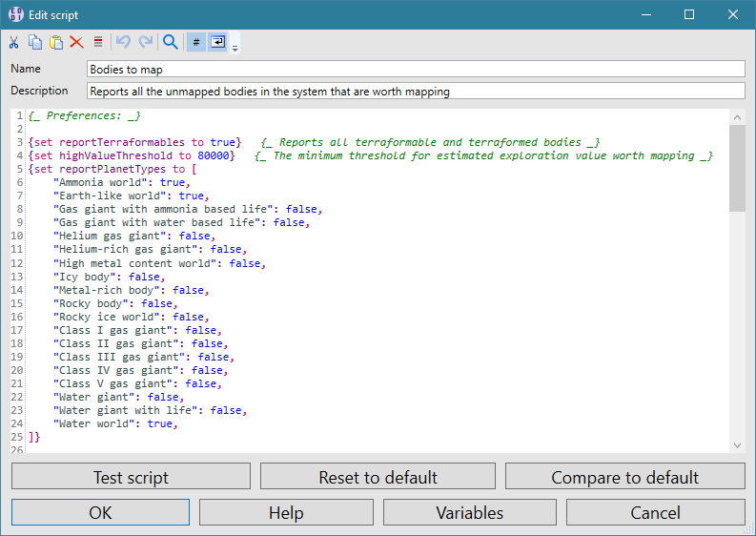This screenshot has width=756, height=536.
Task: Click "Icy body" on line 13
Action: point(85,277)
